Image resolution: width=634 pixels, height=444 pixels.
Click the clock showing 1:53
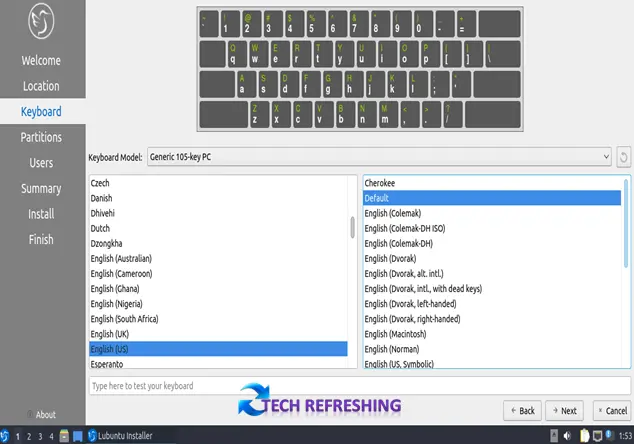(625, 436)
